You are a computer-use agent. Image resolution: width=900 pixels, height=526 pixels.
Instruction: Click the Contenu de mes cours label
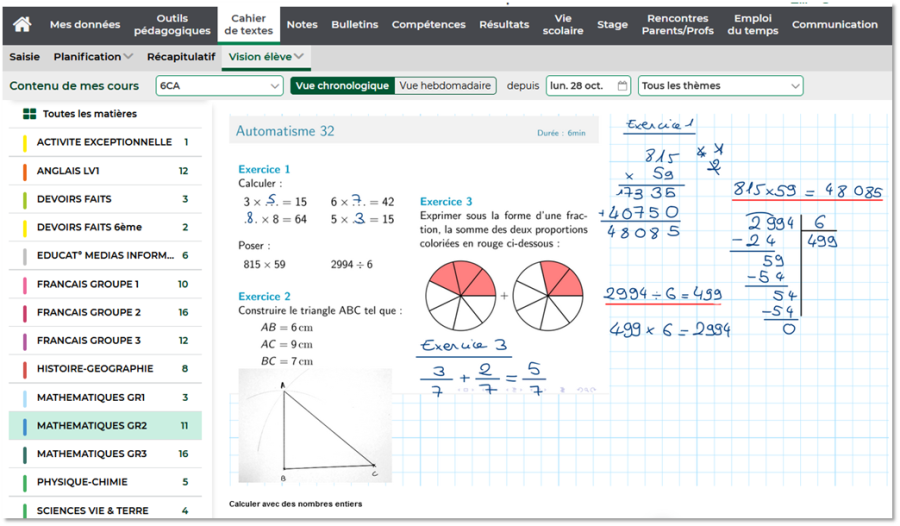coord(74,86)
